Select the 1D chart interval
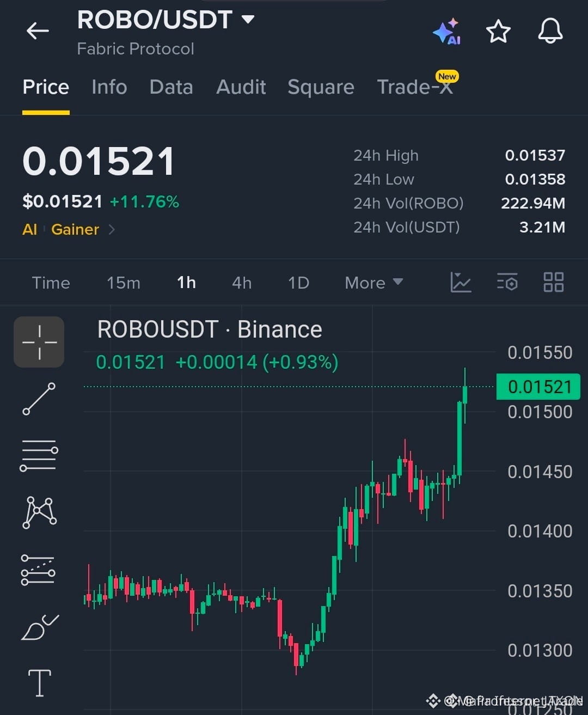The height and width of the screenshot is (715, 588). pos(298,283)
